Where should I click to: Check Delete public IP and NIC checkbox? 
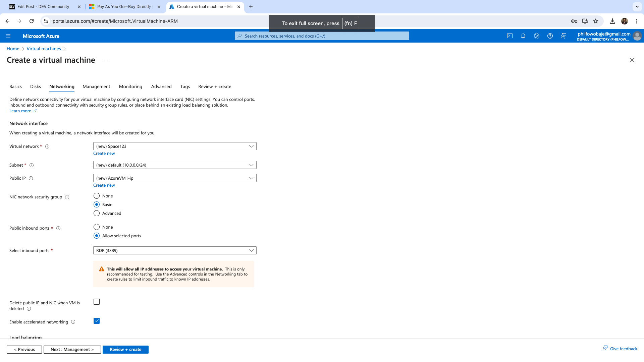coord(97,302)
